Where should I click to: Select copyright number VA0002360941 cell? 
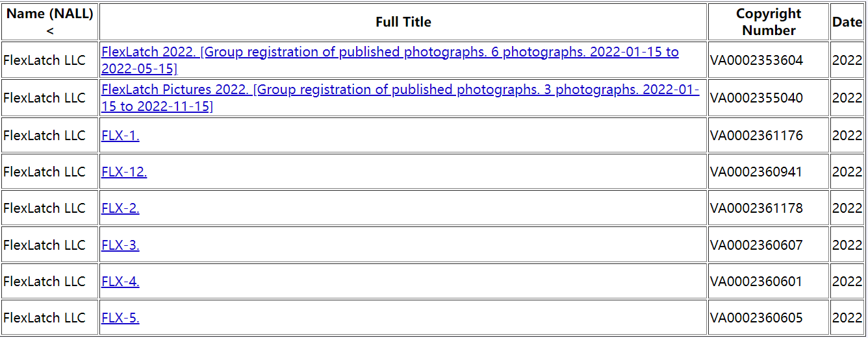coord(769,172)
